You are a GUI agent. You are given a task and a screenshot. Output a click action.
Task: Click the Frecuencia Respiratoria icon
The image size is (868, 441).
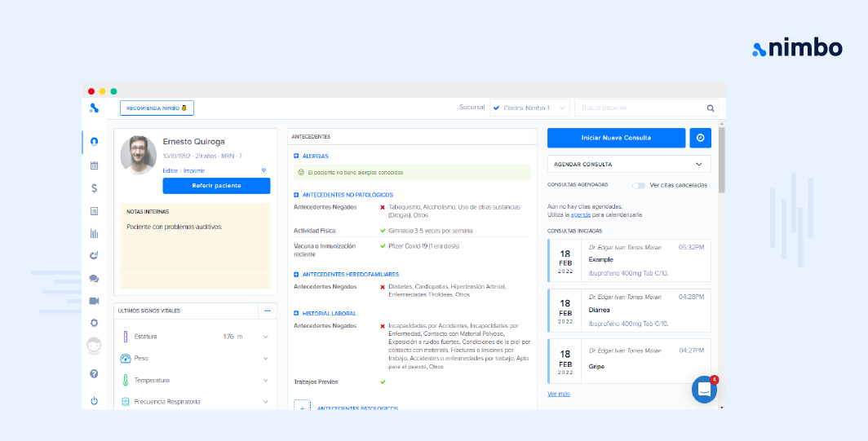[x=126, y=402]
